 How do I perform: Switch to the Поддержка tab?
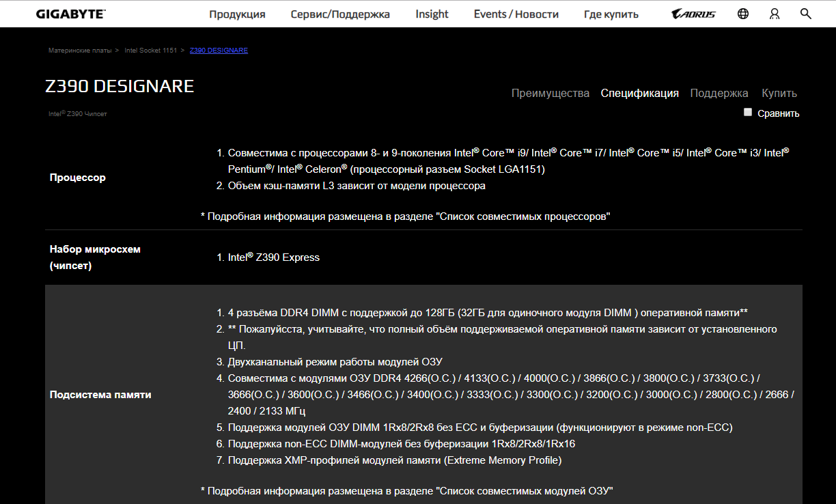coord(719,94)
